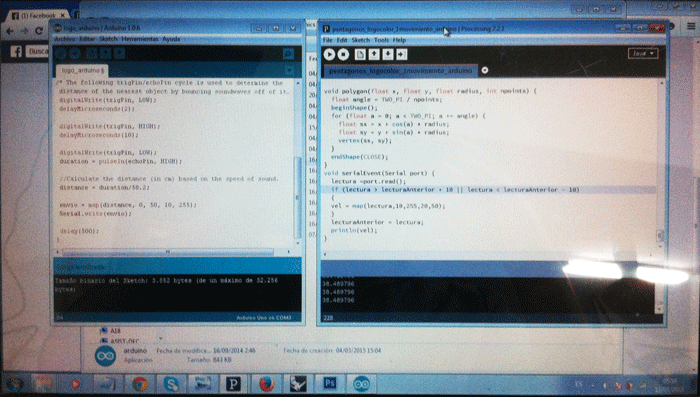Screen dimensions: 700x397
Task: Open the Herramientas menu in Arduino
Action: (140, 39)
